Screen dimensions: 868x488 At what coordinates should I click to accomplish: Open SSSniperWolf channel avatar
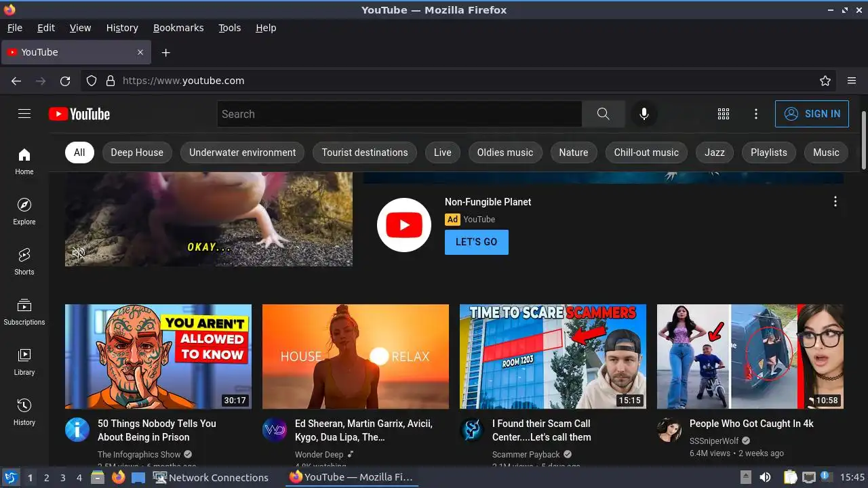(x=669, y=430)
